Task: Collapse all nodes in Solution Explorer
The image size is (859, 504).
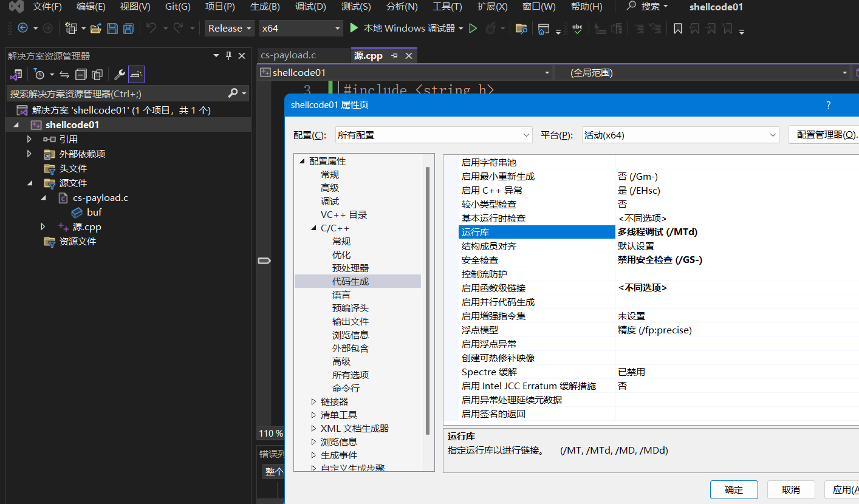Action: tap(81, 74)
